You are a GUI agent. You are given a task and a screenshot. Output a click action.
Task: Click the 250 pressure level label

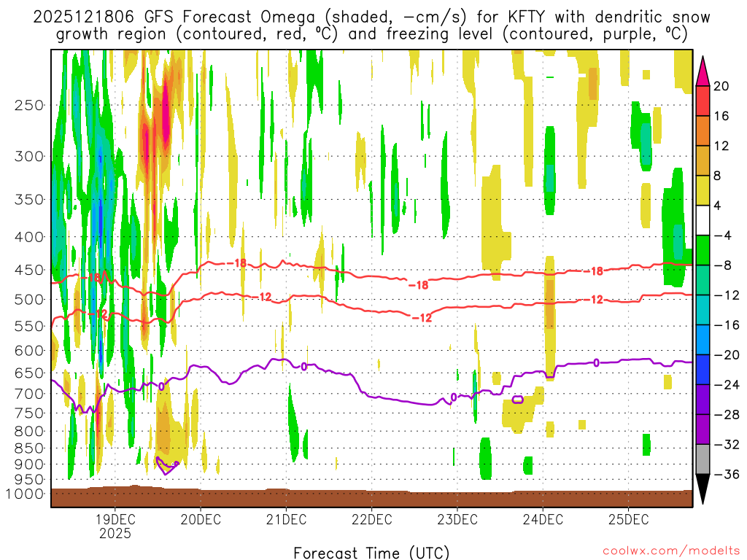29,105
